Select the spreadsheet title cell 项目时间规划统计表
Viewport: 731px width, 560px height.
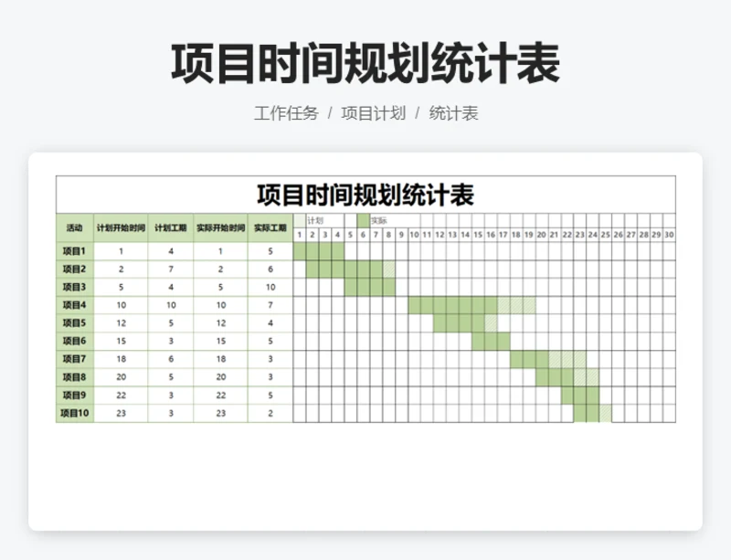pyautogui.click(x=365, y=195)
